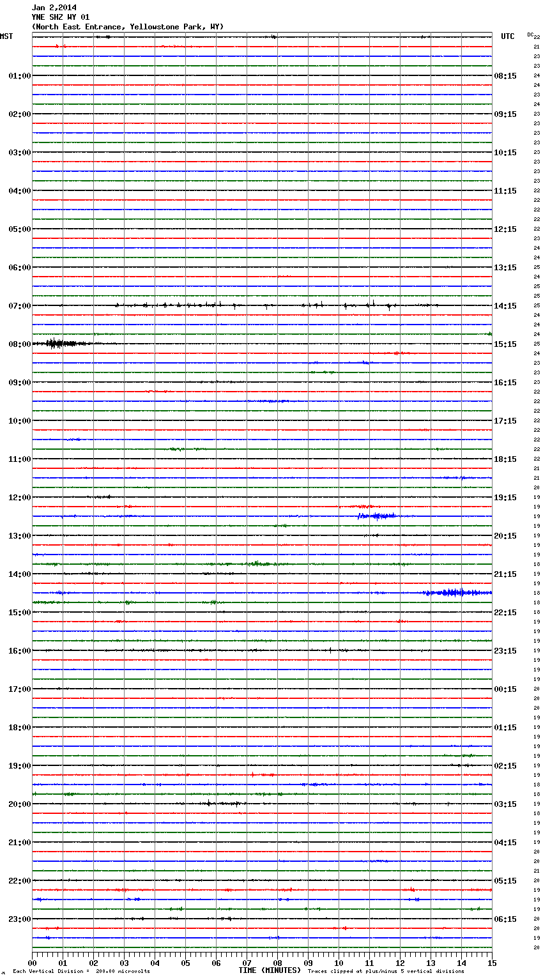Select the 08:00 MST time label
Image resolution: width=543 pixels, height=980 pixels.
[x=20, y=344]
